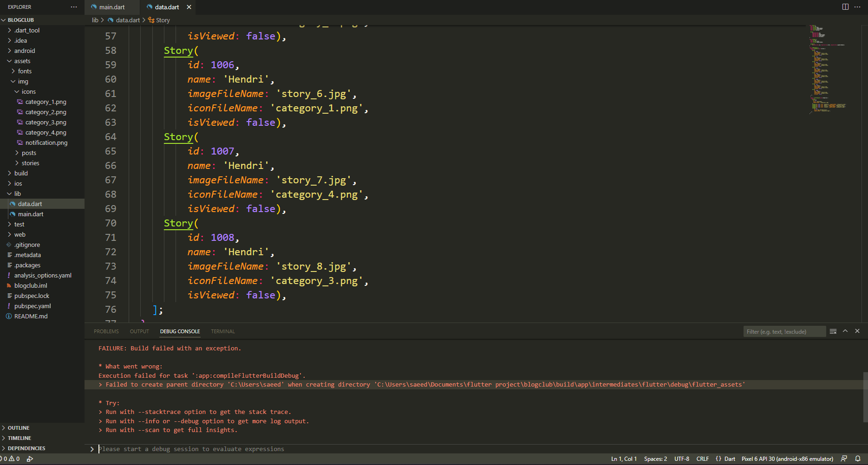
Task: Switch to the OUTPUT panel tab
Action: click(x=139, y=331)
